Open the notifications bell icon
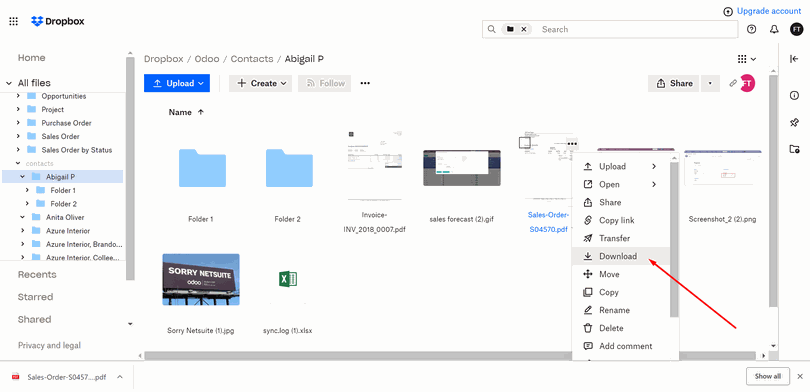 point(774,29)
